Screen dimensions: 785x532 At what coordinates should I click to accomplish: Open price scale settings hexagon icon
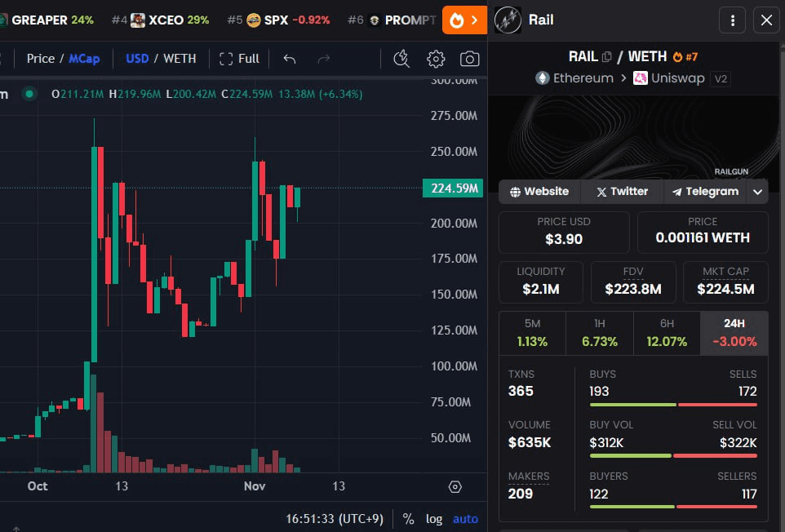(x=455, y=487)
